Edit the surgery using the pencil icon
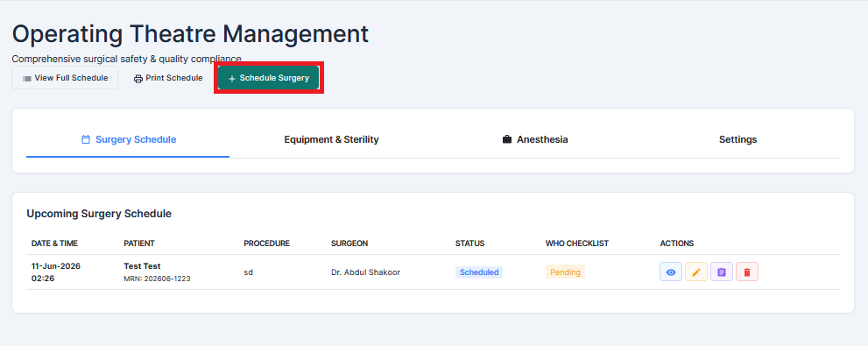 click(695, 272)
